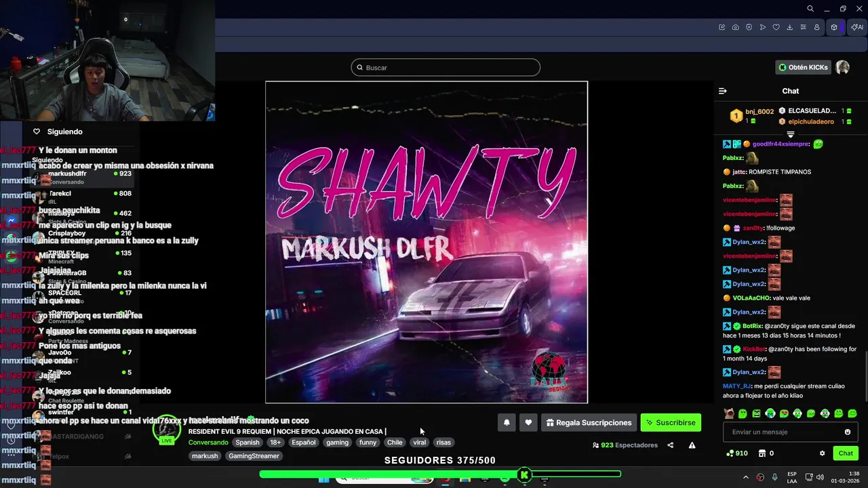
Task: Open the emoji picker in message box
Action: pyautogui.click(x=848, y=432)
